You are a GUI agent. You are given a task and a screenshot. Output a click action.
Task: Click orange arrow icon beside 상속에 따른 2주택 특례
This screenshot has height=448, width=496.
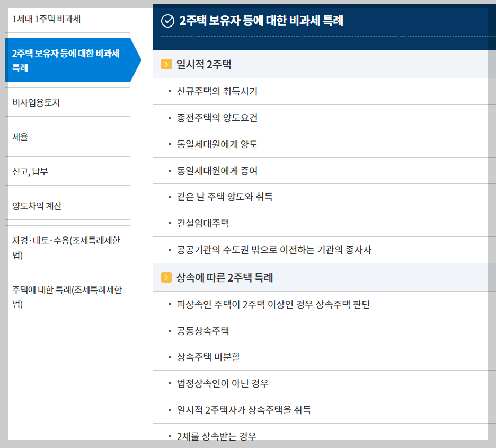click(x=166, y=277)
